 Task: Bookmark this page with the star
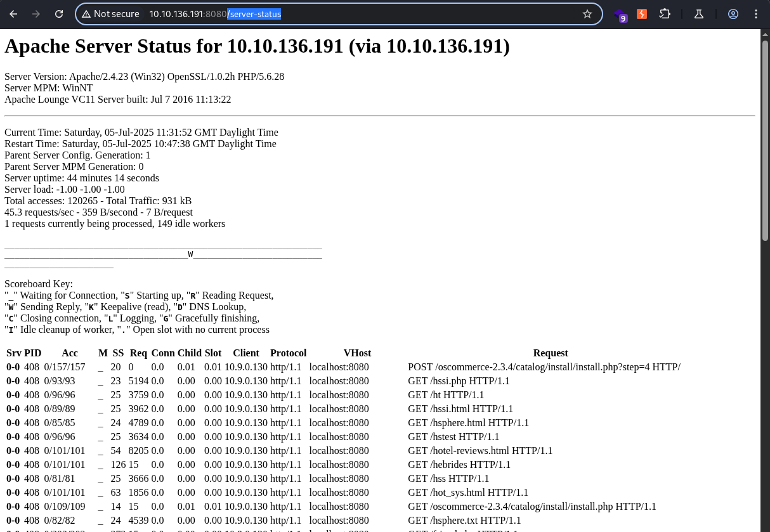(587, 14)
